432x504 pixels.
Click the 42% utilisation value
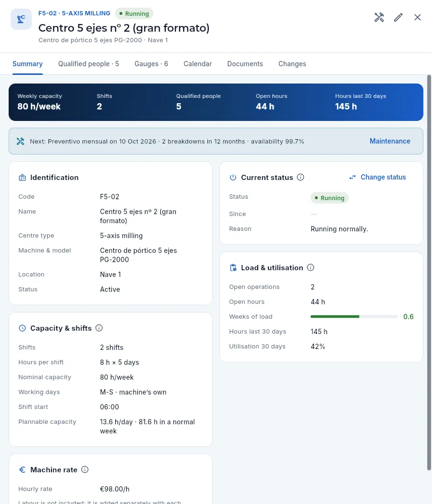[x=318, y=347]
